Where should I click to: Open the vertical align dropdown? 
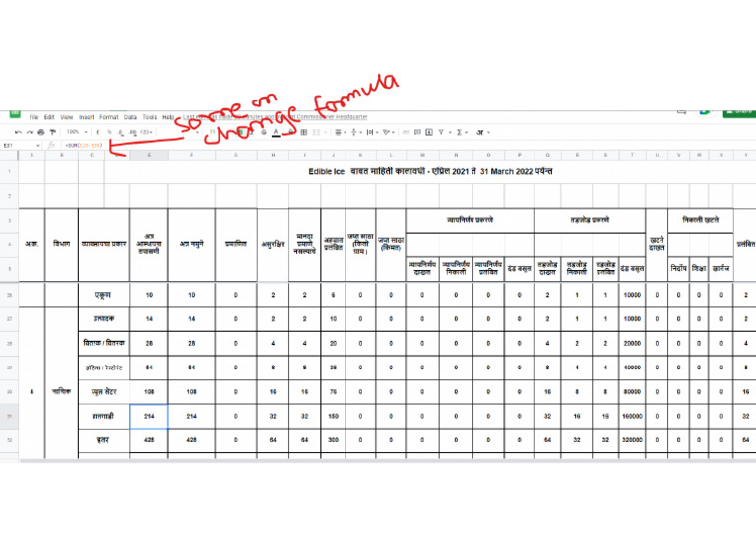tap(356, 132)
